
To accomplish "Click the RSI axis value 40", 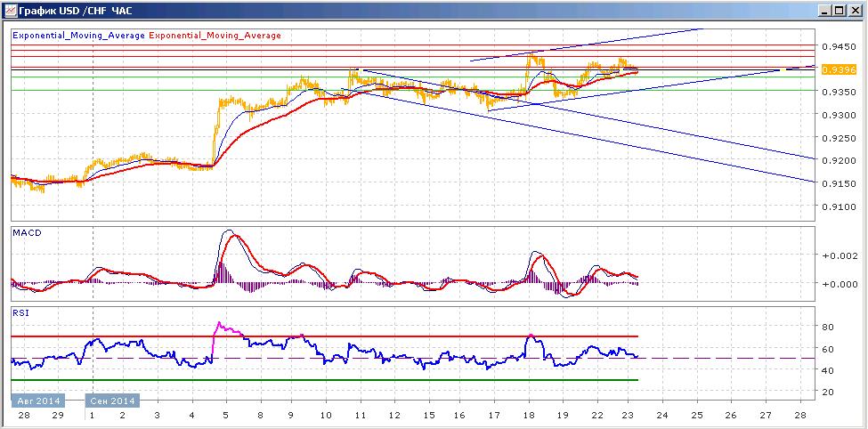I will coord(828,370).
